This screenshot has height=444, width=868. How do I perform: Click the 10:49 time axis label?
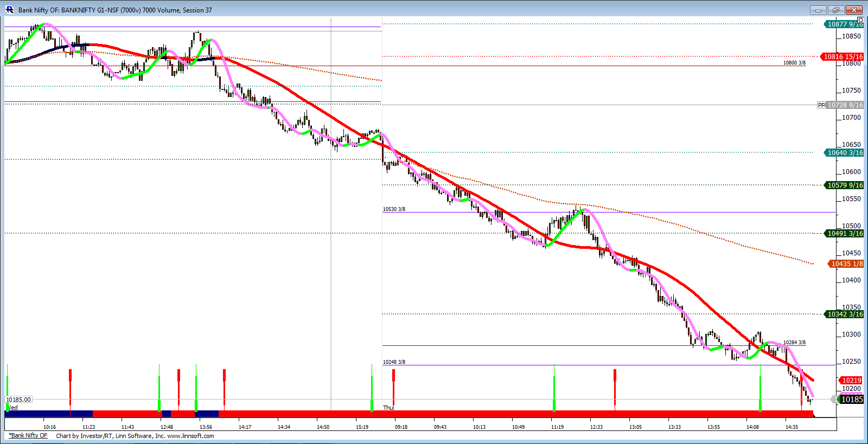tap(518, 427)
